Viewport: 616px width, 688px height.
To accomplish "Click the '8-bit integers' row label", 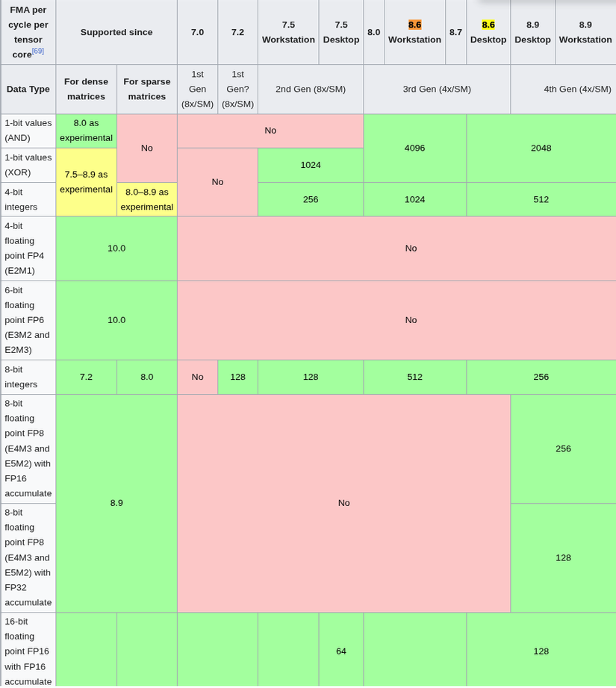I will pos(28,377).
